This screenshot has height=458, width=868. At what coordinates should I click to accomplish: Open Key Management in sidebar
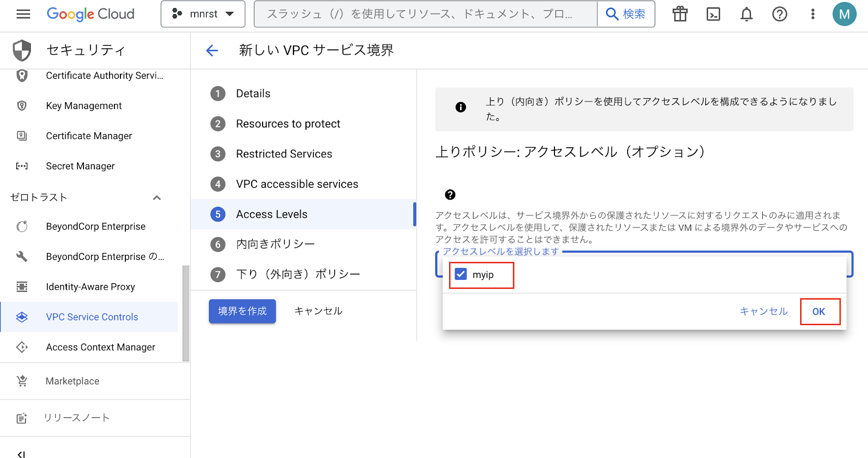pos(84,106)
